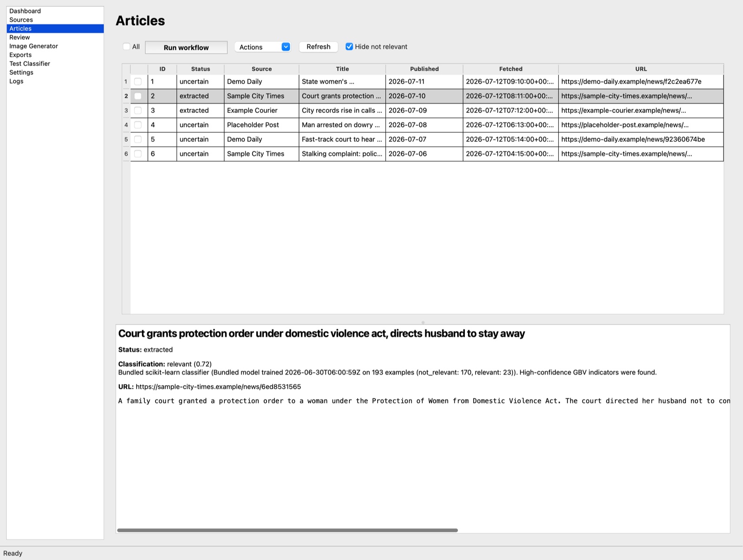The height and width of the screenshot is (560, 743).
Task: Select 'State women's ...' title cell
Action: 342,82
